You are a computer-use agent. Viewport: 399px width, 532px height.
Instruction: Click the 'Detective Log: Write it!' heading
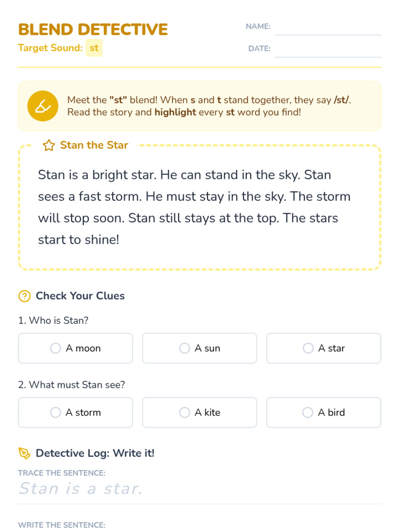(95, 453)
